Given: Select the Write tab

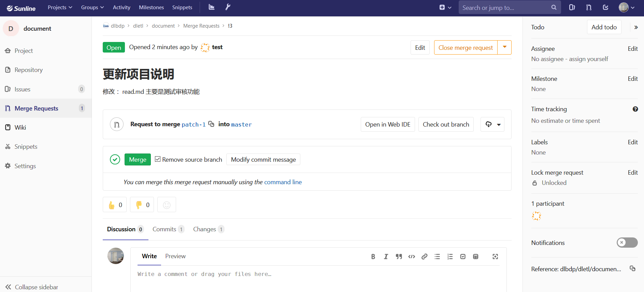Looking at the screenshot, I should [x=149, y=256].
